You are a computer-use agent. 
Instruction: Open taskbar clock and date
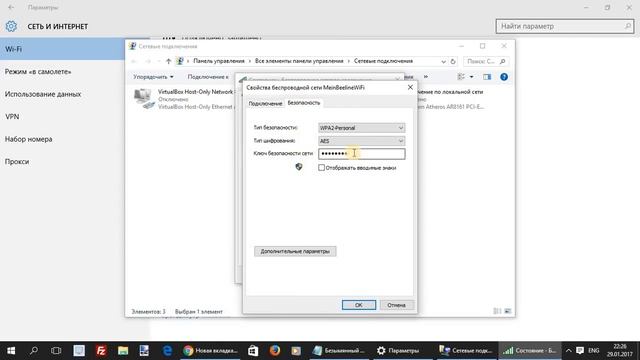[x=620, y=351]
